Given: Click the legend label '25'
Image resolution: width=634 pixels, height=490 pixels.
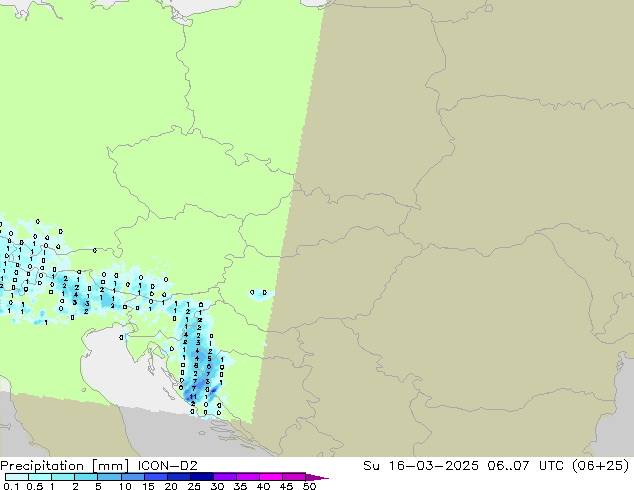Looking at the screenshot, I should [194, 486].
